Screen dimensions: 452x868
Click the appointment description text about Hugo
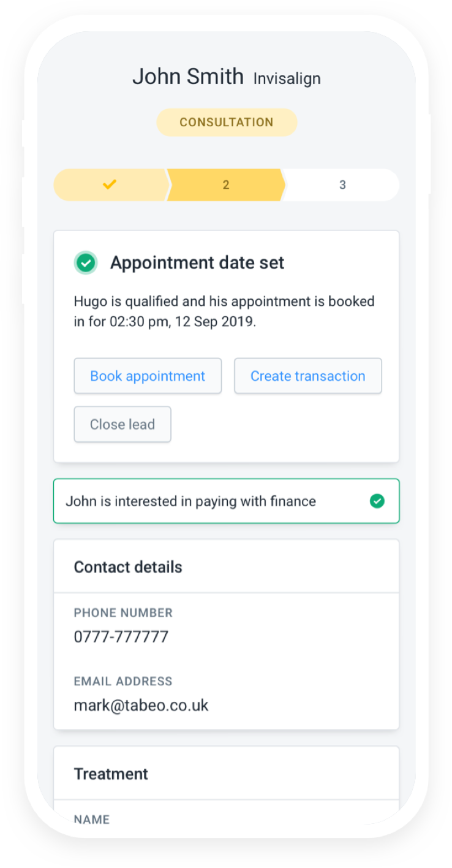(224, 311)
